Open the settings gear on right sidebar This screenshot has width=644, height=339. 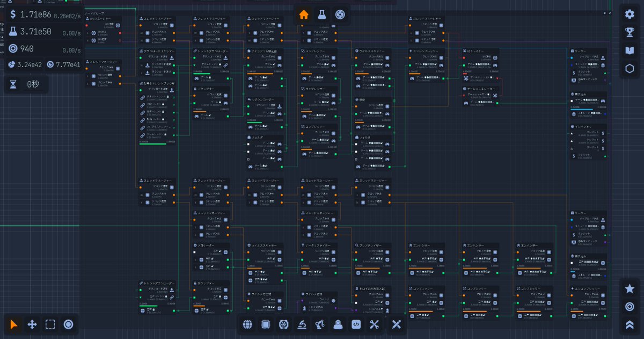(x=630, y=15)
